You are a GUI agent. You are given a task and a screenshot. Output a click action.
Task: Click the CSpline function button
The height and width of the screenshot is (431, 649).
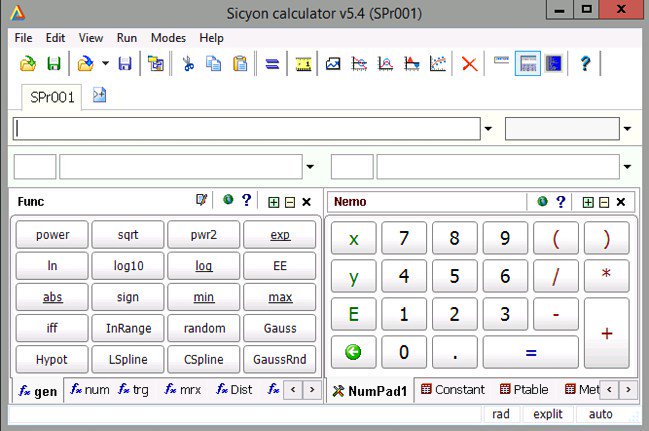click(x=204, y=359)
